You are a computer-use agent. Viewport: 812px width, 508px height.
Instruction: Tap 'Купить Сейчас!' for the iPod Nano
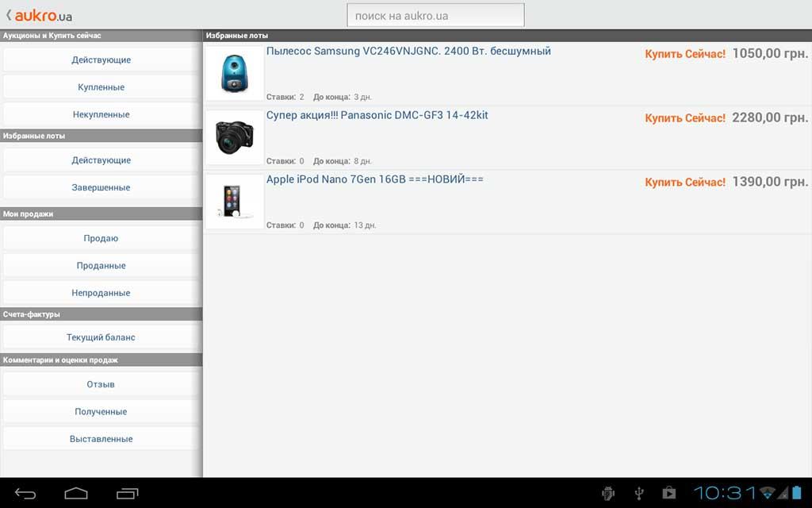(x=685, y=183)
